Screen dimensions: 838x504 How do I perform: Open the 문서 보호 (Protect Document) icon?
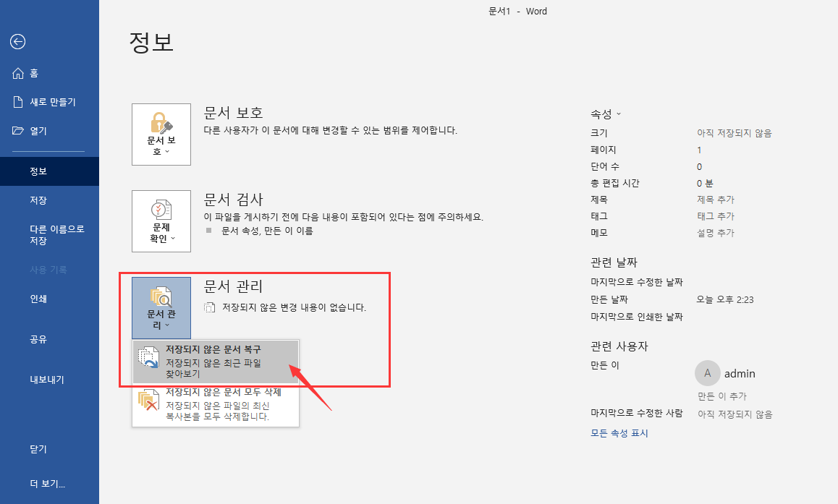(x=161, y=130)
